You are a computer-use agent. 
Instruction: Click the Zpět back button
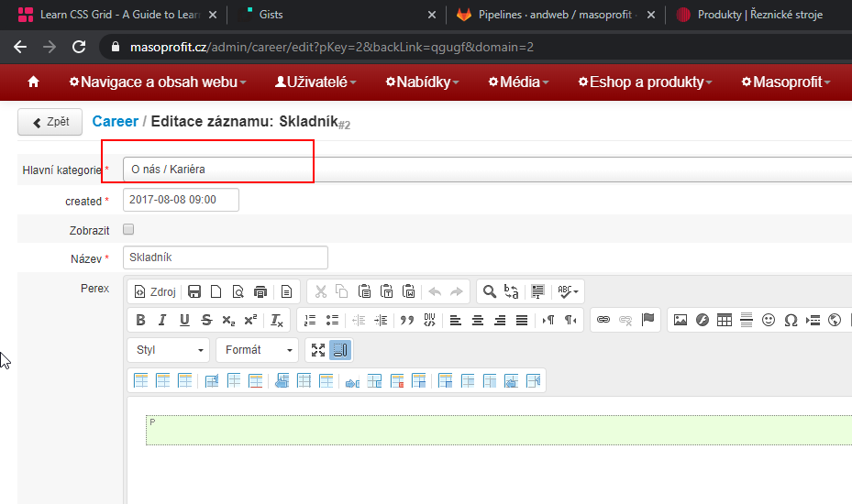50,122
